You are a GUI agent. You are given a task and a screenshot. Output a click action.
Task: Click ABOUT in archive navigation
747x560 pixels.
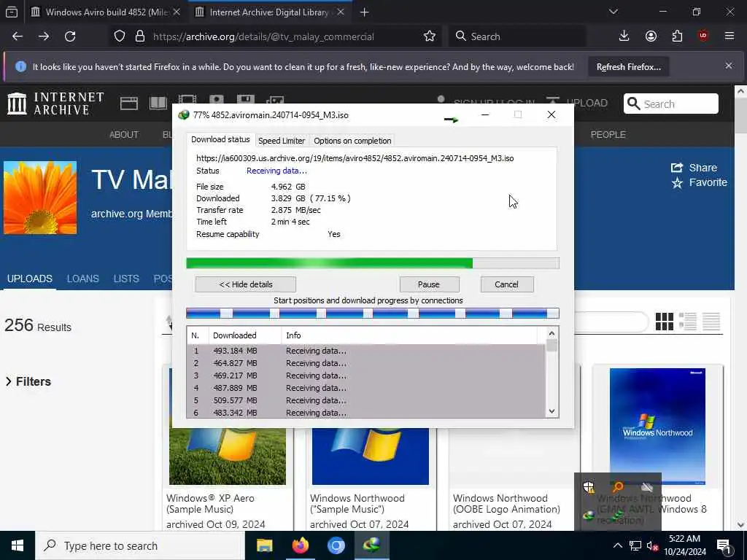click(124, 135)
